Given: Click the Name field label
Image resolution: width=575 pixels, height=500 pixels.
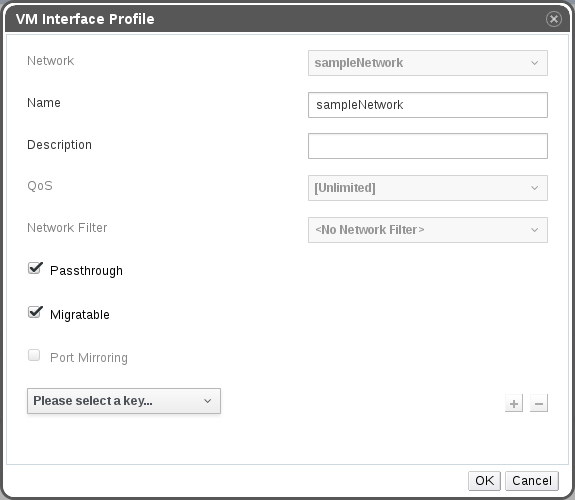Looking at the screenshot, I should point(44,103).
